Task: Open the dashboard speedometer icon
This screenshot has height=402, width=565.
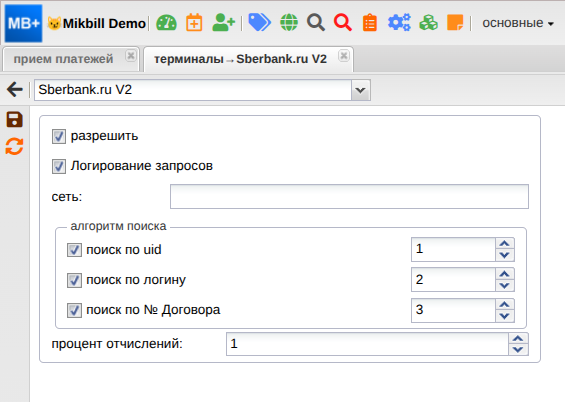Action: (166, 23)
